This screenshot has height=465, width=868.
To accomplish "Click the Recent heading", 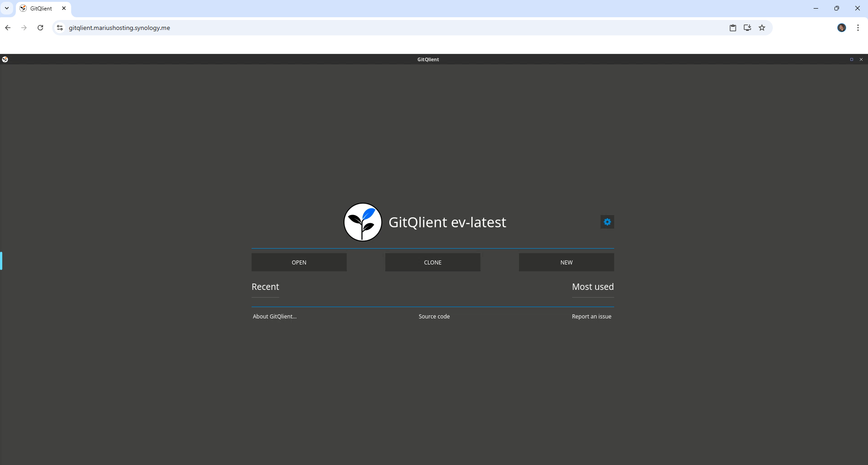I will click(265, 287).
